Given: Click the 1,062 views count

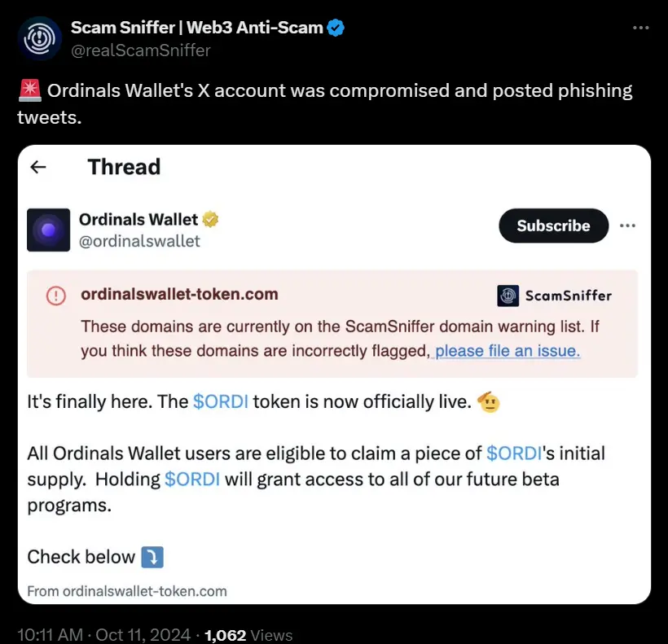Looking at the screenshot, I should [225, 634].
